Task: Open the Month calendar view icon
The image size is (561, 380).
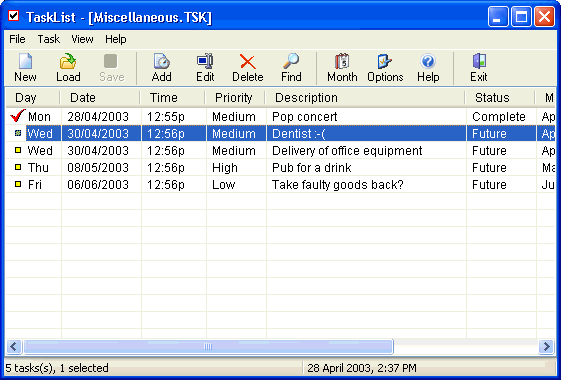Action: point(342,68)
